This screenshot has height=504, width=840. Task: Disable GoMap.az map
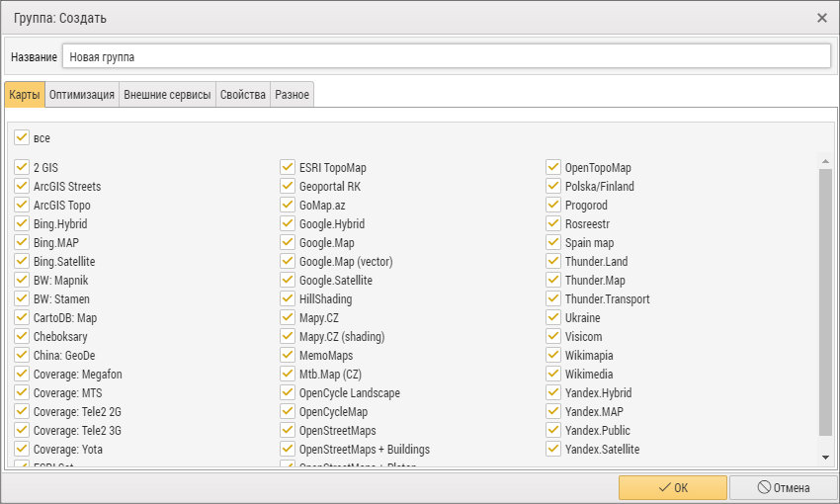click(x=288, y=205)
